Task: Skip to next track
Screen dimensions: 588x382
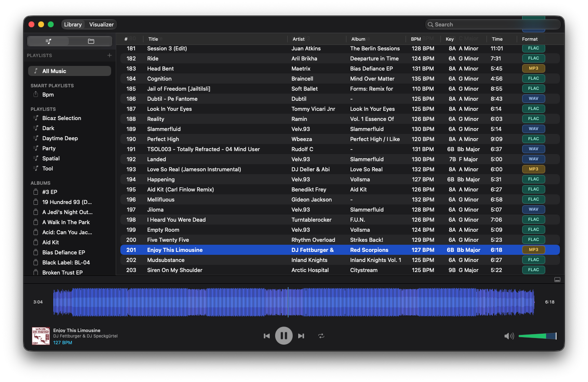Action: pos(301,336)
